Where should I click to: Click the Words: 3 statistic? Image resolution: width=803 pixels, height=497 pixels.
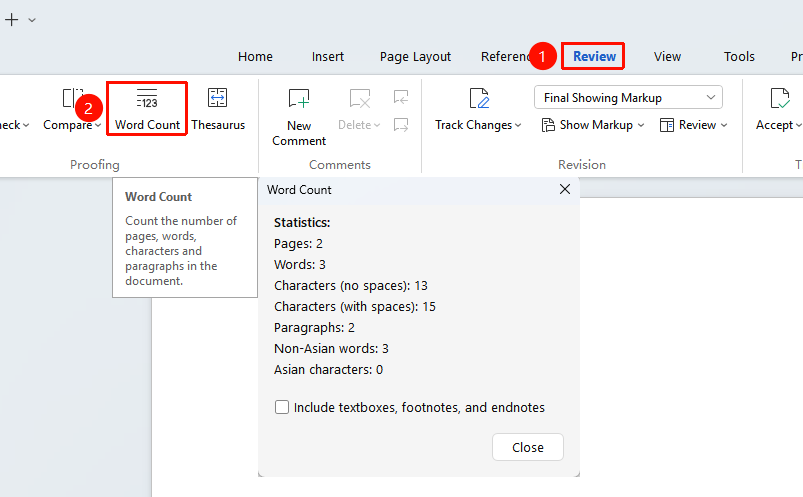(300, 264)
